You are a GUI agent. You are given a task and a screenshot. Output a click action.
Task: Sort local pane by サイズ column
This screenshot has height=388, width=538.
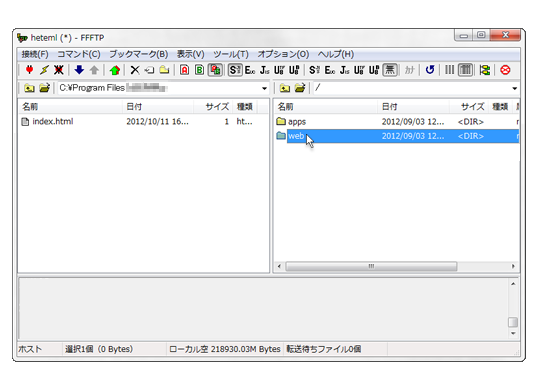coord(213,107)
